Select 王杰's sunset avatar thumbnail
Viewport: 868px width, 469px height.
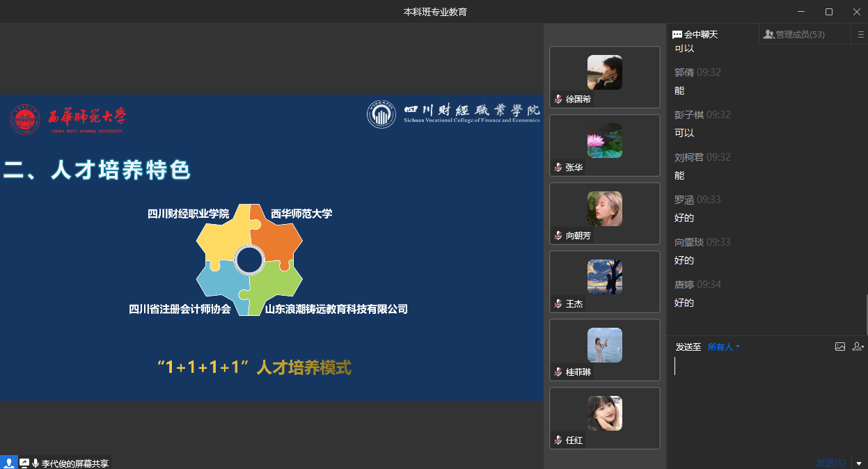coord(605,277)
